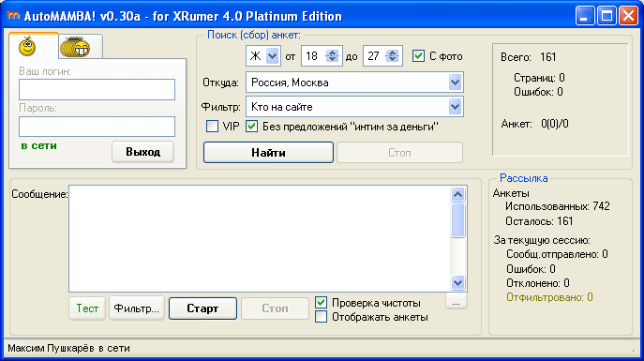
Task: Toggle 'Проверка чистоты' checkbox
Action: (321, 303)
